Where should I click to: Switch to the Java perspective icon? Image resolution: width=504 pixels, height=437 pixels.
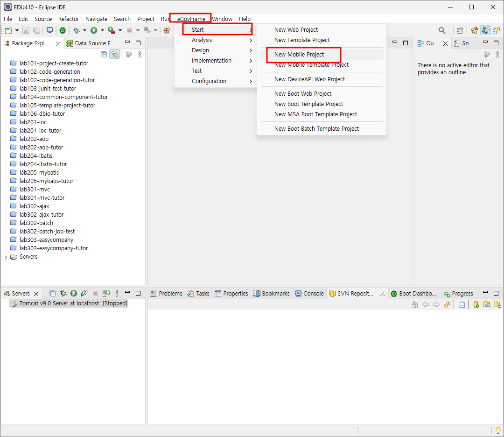point(475,30)
